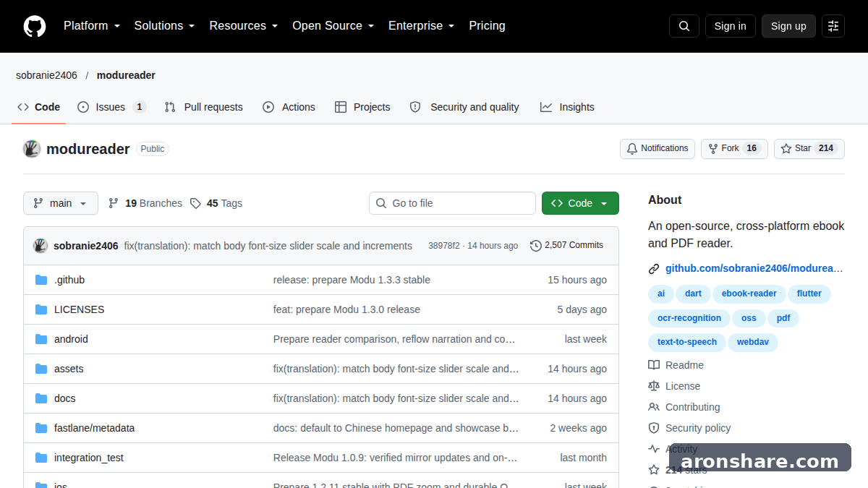Click the integration_test folder icon
This screenshot has width=868, height=488.
pyautogui.click(x=41, y=458)
